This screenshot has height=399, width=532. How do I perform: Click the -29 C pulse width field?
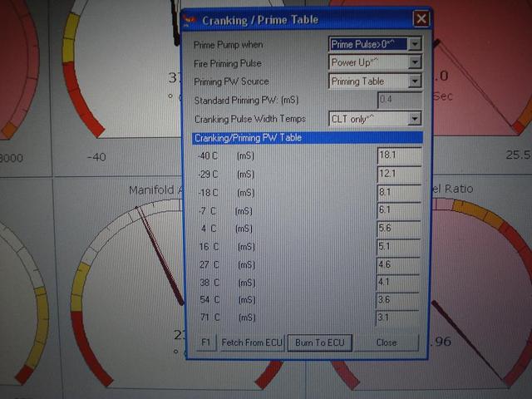399,174
